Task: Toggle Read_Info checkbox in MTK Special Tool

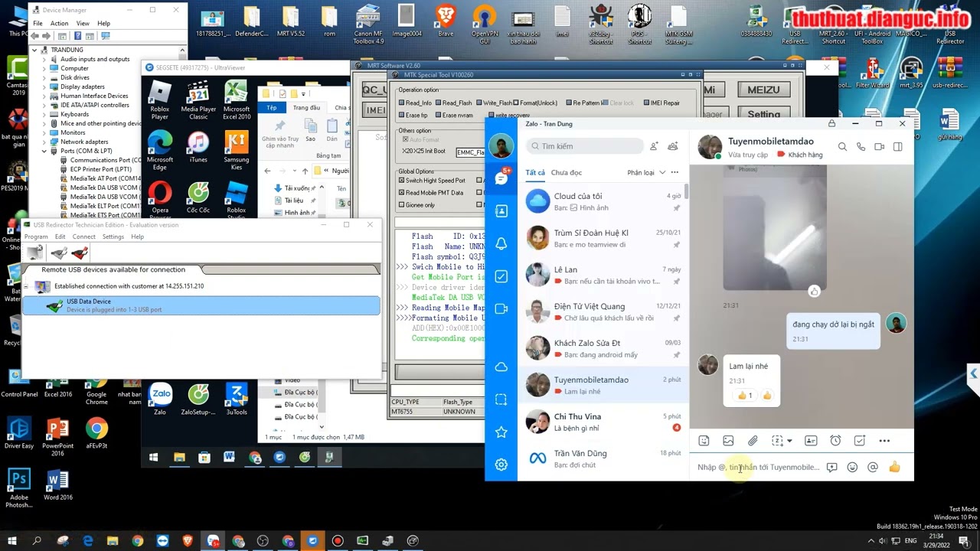Action: 401,103
